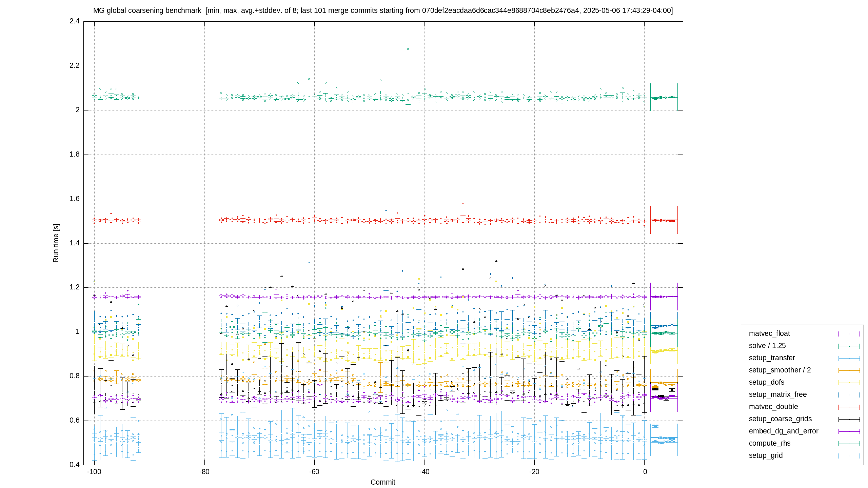Select the setup_grid legend label

point(766,455)
